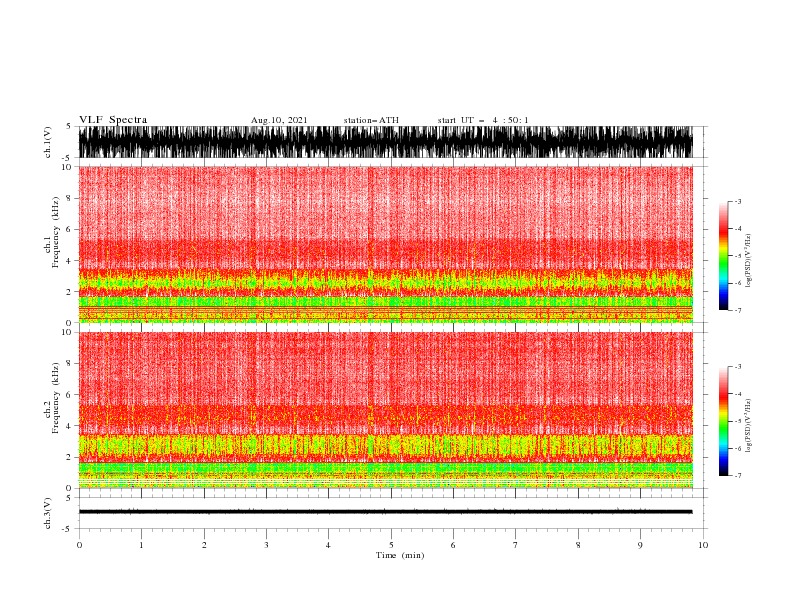
Task: Click the "-3" label on ch.1 color bar
Action: (x=737, y=201)
